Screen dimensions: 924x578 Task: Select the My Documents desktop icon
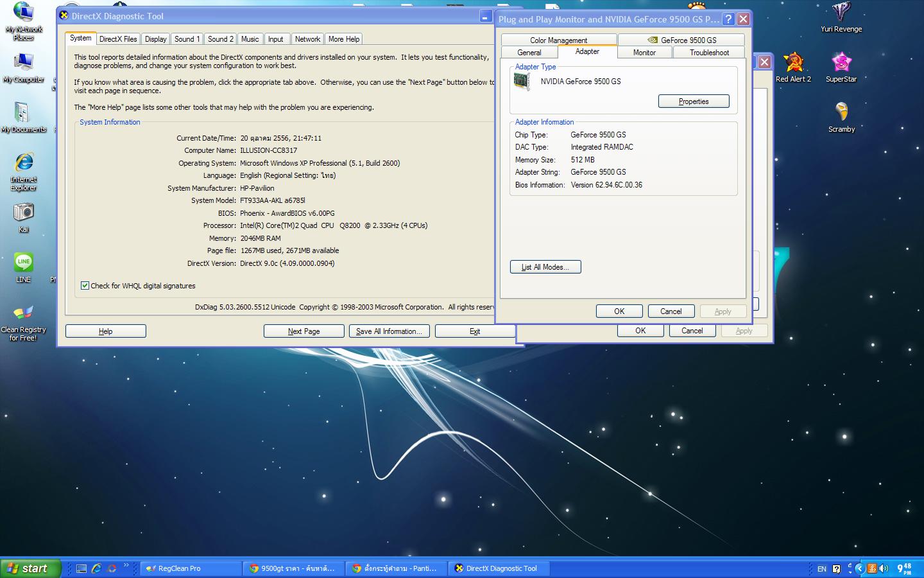(23, 117)
